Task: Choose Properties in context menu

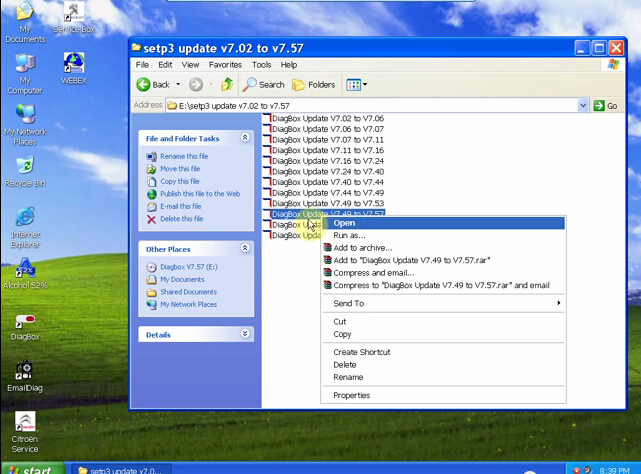Action: [x=443, y=395]
